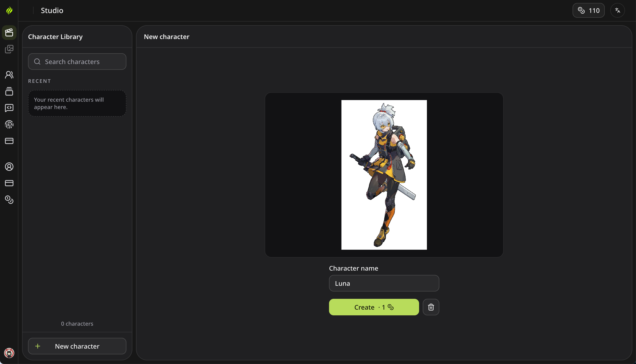
Task: Click the magnifier icon in search box
Action: coord(37,62)
